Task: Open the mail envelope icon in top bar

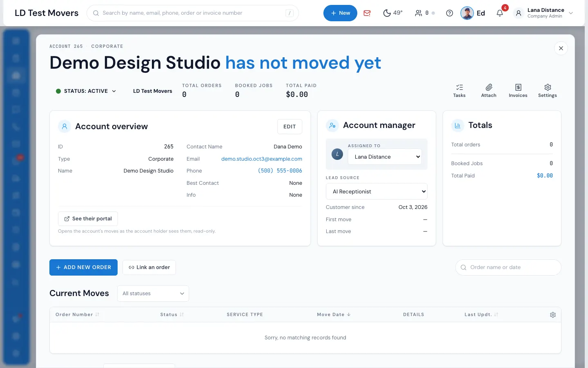Action: point(367,13)
